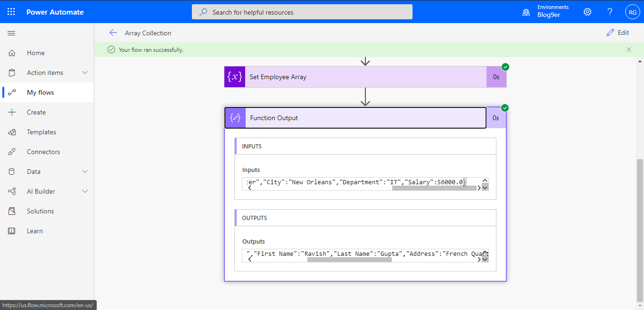Click the My flows icon

coord(12,92)
